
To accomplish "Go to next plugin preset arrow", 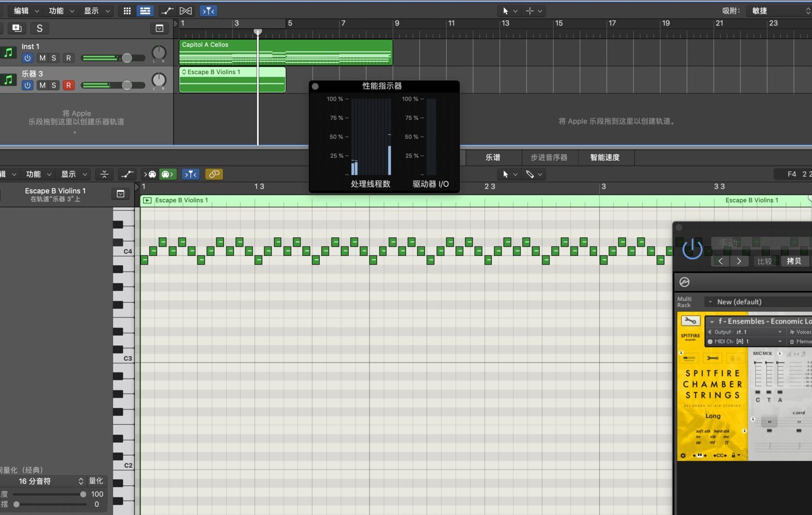I will pyautogui.click(x=739, y=261).
